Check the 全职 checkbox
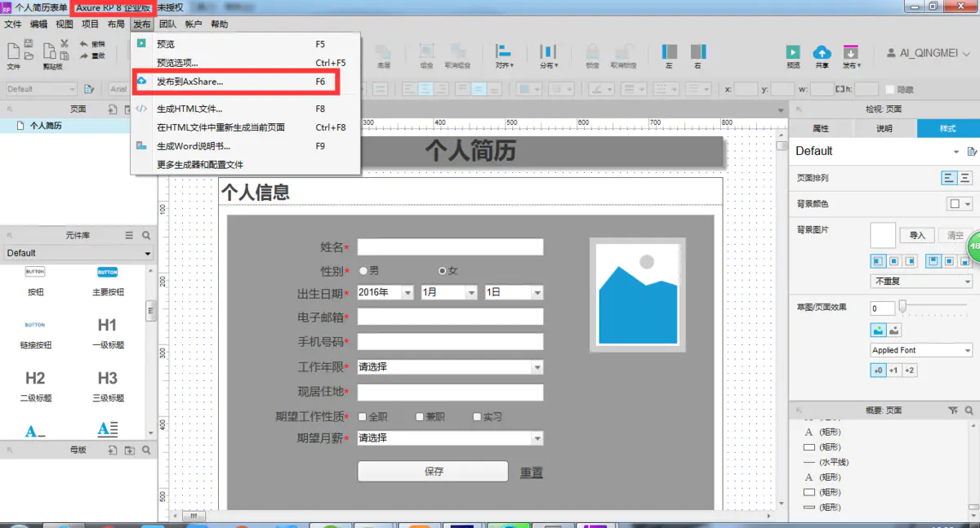Screen dimensions: 980x528 [363, 417]
